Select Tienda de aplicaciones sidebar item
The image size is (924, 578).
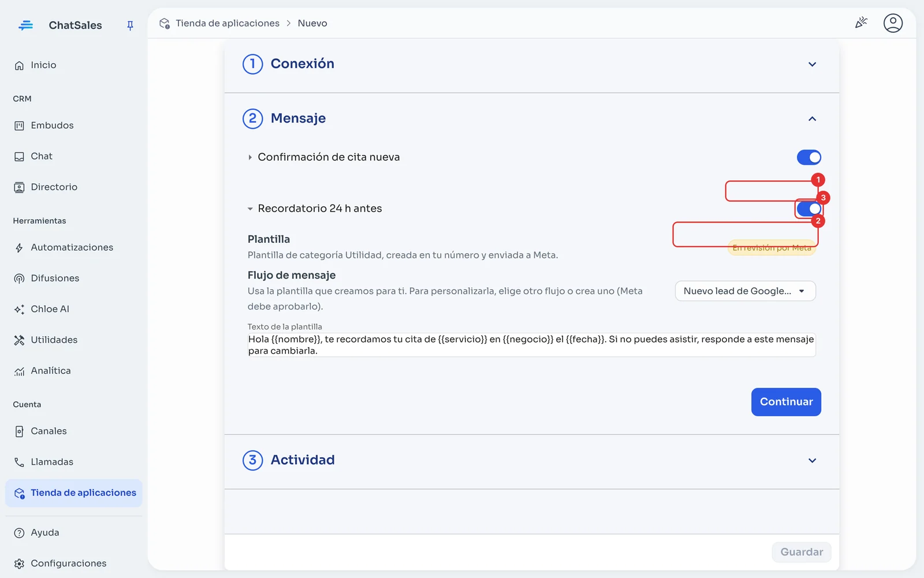click(74, 493)
